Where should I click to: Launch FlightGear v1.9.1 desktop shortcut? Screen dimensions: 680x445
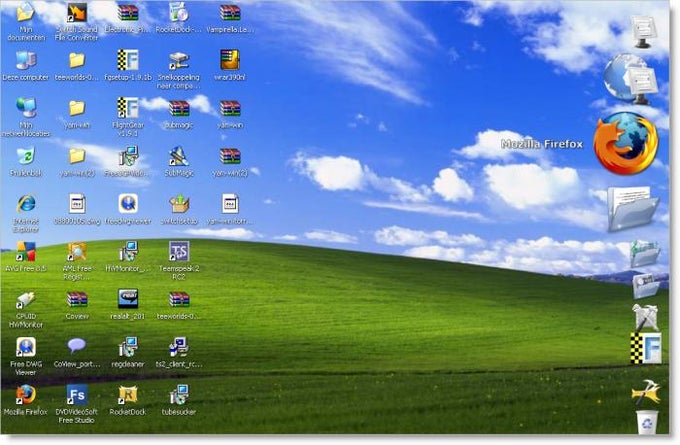[x=128, y=108]
